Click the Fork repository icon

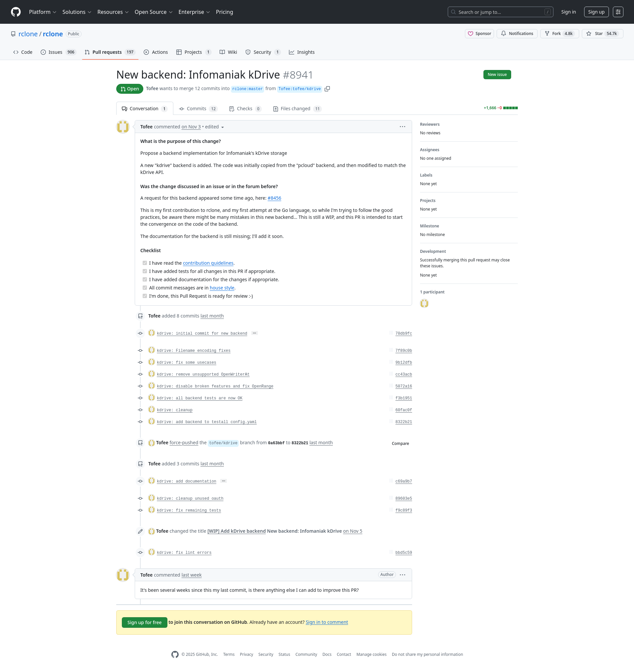coord(547,33)
